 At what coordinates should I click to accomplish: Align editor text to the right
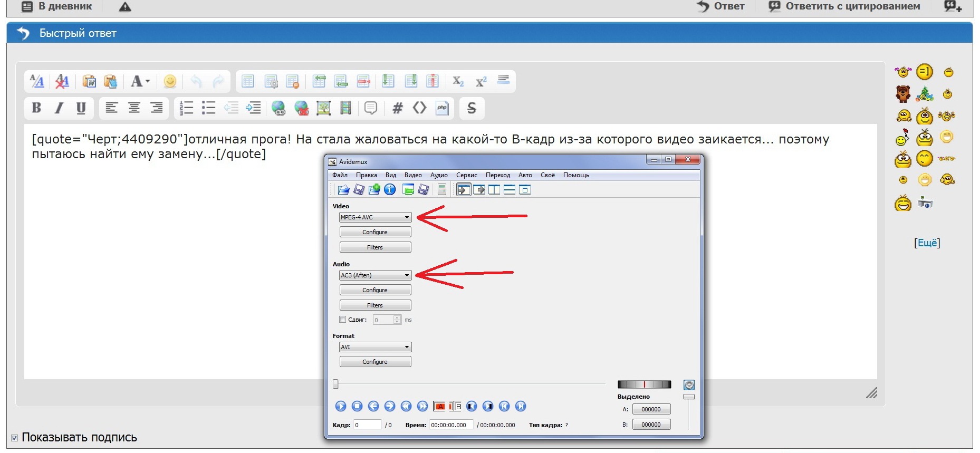(157, 108)
